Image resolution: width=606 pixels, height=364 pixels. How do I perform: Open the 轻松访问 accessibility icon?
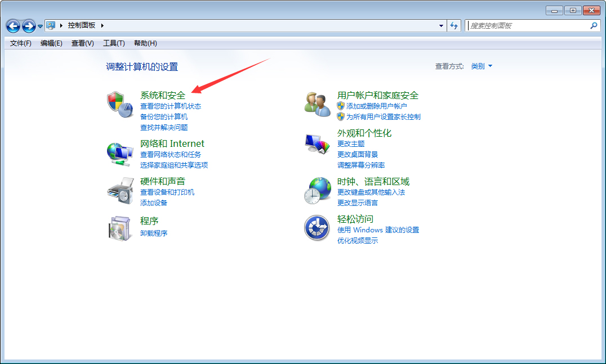pyautogui.click(x=317, y=228)
